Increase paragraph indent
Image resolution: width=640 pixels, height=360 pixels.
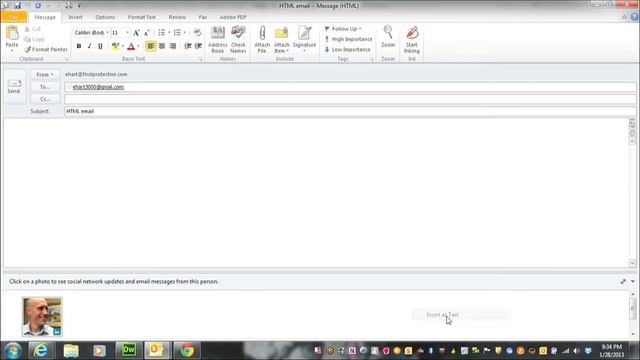click(x=198, y=46)
